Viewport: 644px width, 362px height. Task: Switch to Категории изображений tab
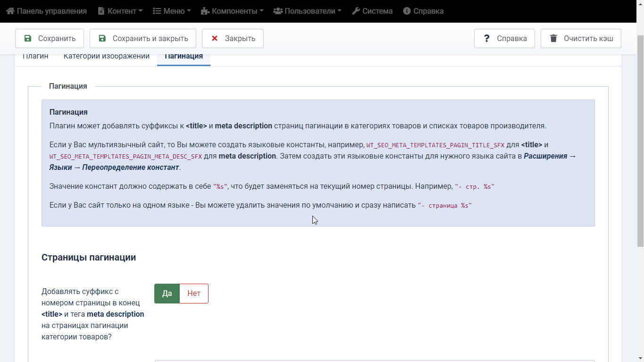(x=107, y=57)
